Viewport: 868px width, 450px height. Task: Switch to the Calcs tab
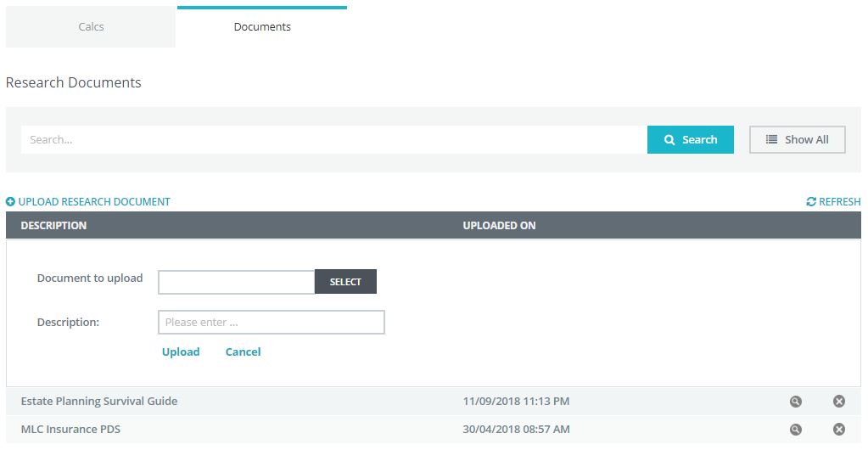click(x=91, y=27)
